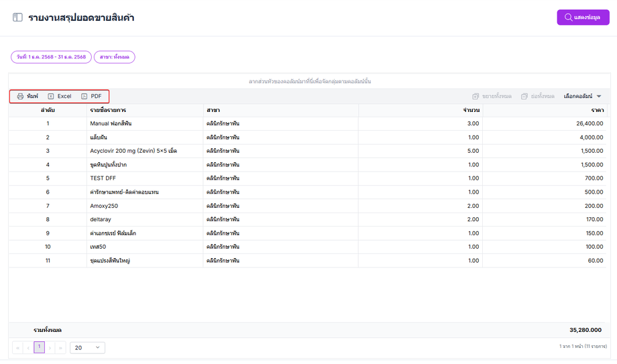Image resolution: width=617 pixels, height=364 pixels.
Task: Click the แสดงข้อมูล search button
Action: 583,17
